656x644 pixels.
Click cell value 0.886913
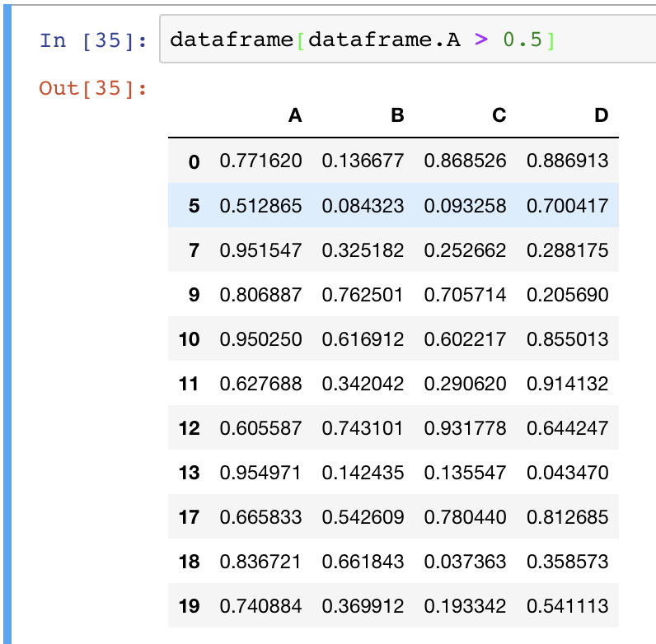(x=567, y=161)
